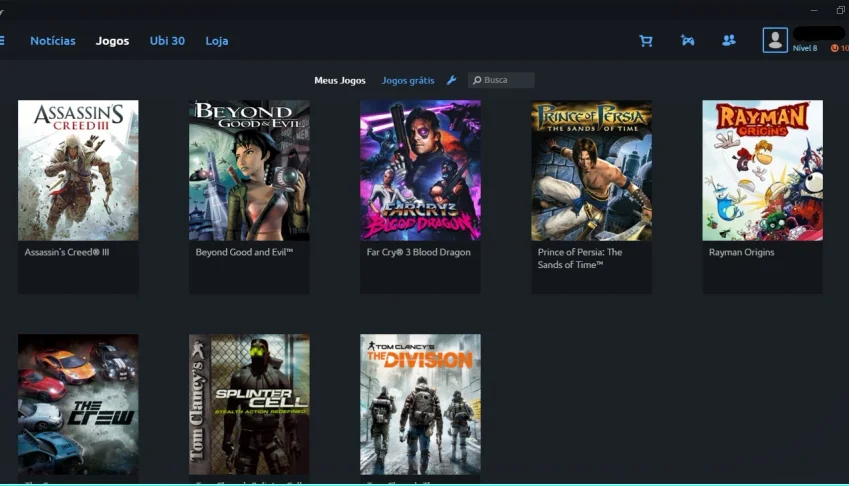This screenshot has height=486, width=849.
Task: Click the orange Ubi coin icon
Action: pyautogui.click(x=834, y=48)
